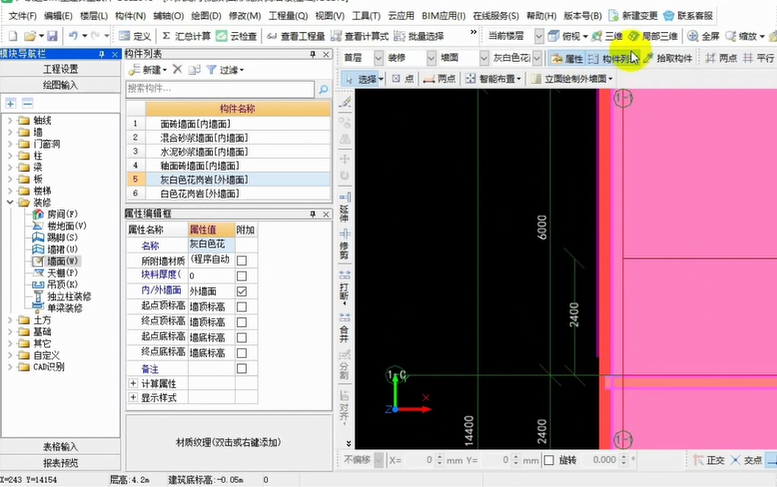Open 灰白色花 component dropdown
This screenshot has height=487, width=777.
click(x=537, y=59)
